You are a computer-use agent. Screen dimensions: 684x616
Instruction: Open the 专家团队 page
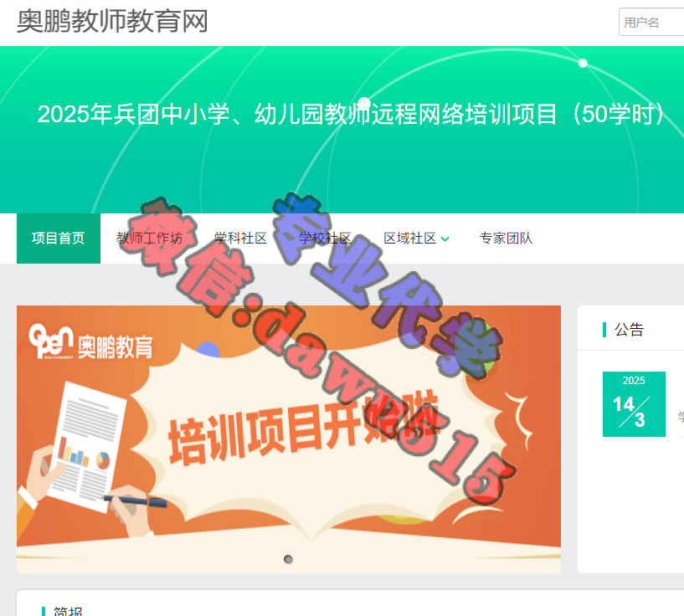pyautogui.click(x=506, y=238)
